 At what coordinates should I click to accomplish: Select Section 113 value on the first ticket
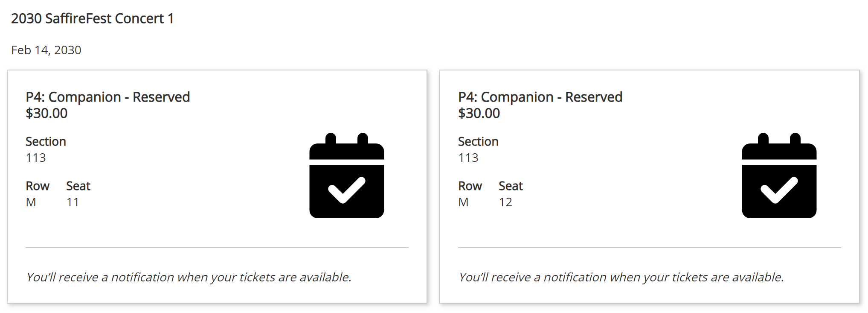click(36, 158)
